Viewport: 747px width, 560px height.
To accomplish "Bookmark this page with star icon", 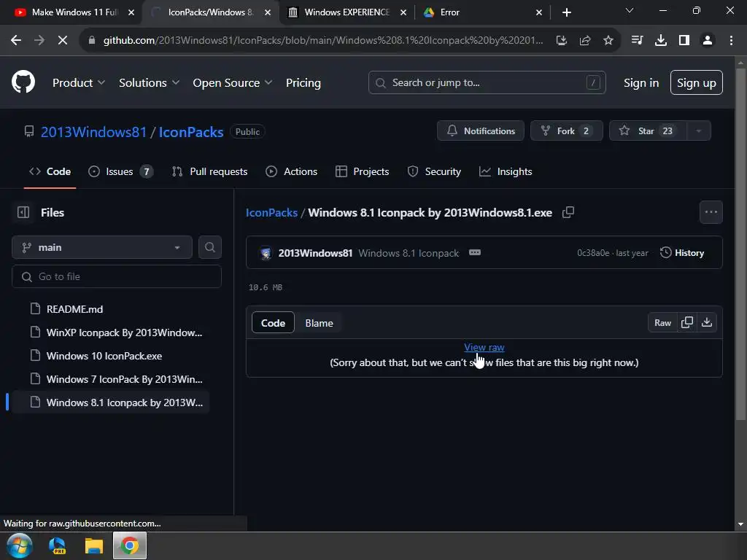I will click(608, 41).
